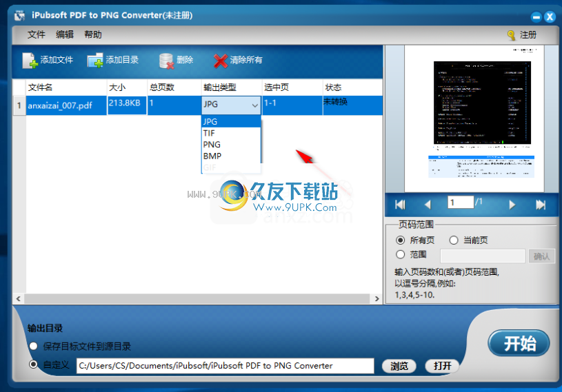This screenshot has width=562, height=392.
Task: Click the Register (注册) link text
Action: 528,35
